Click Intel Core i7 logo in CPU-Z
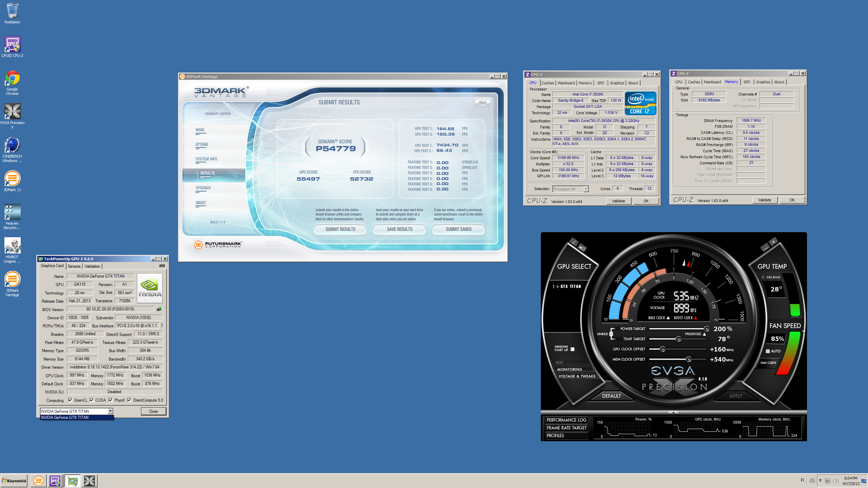 640,103
